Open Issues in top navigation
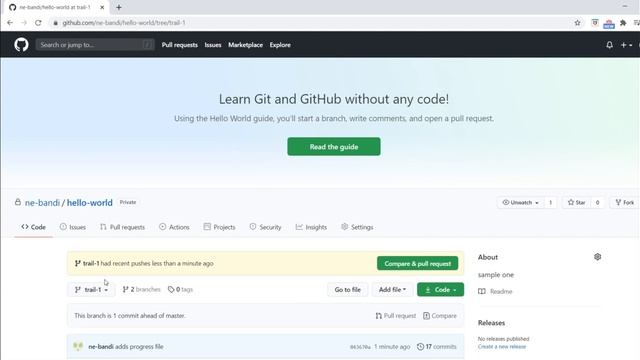 213,45
